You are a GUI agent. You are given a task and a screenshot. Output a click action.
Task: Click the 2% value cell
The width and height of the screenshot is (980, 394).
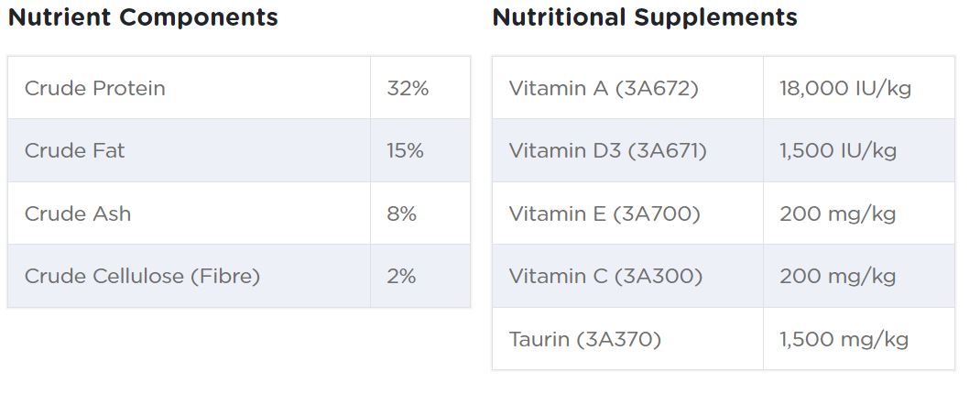(x=401, y=276)
